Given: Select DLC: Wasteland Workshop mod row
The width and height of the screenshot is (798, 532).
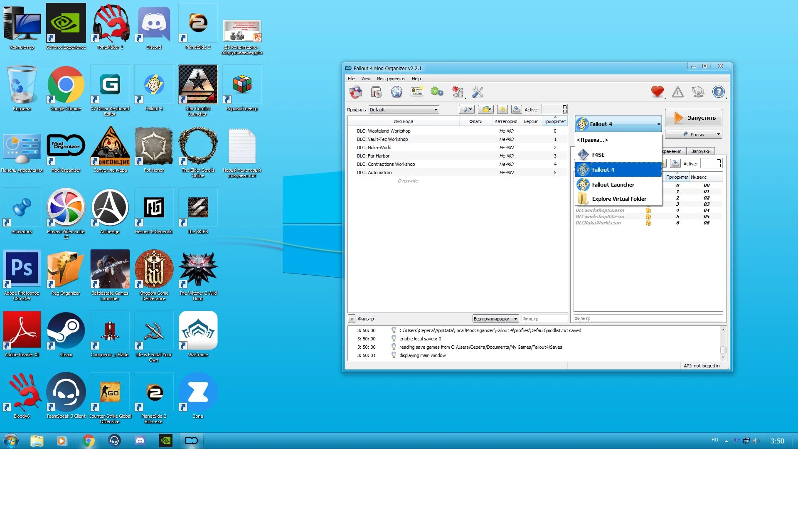Looking at the screenshot, I should coord(458,131).
